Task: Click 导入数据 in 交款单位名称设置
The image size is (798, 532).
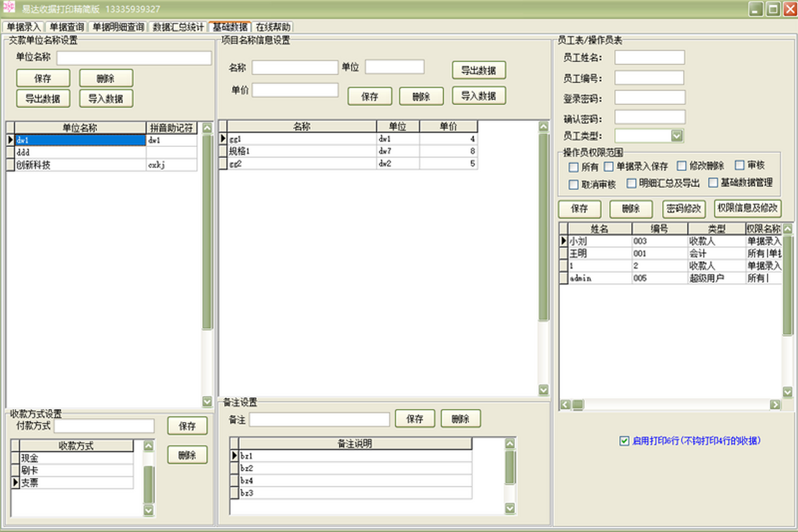Action: click(106, 98)
